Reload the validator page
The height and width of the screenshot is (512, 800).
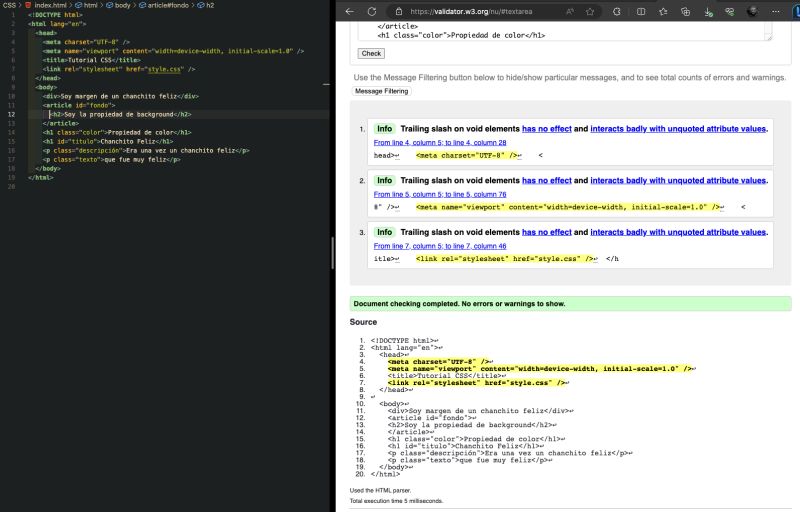(372, 11)
